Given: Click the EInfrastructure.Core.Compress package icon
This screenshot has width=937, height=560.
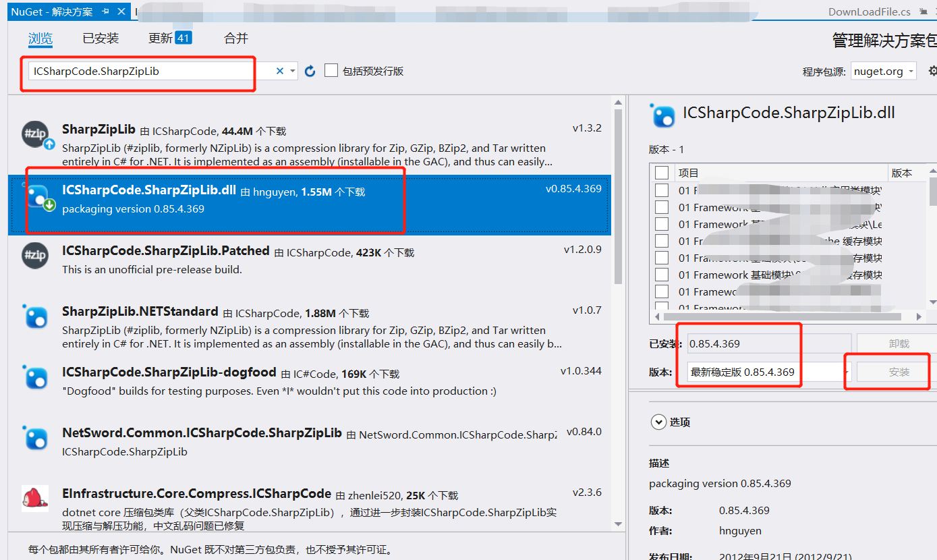Looking at the screenshot, I should [x=35, y=498].
